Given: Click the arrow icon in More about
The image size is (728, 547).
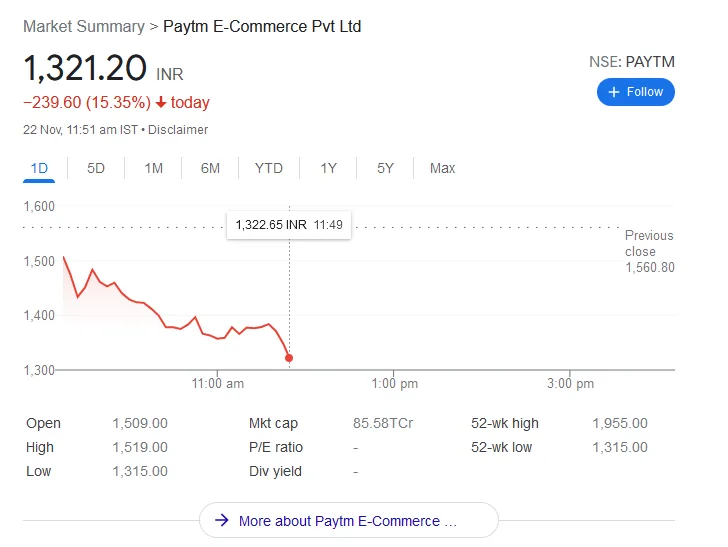Looking at the screenshot, I should click(x=221, y=521).
